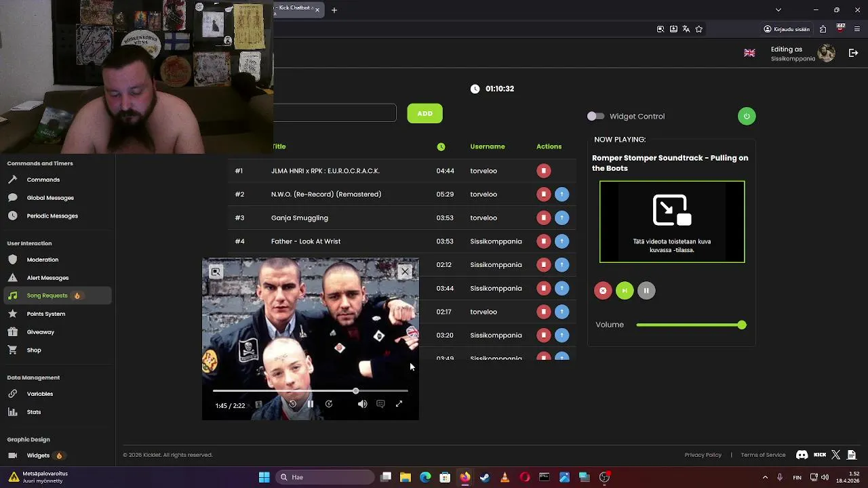Screen dimensions: 868x488
Task: Skip forward in picture-in-picture video
Action: tap(328, 404)
